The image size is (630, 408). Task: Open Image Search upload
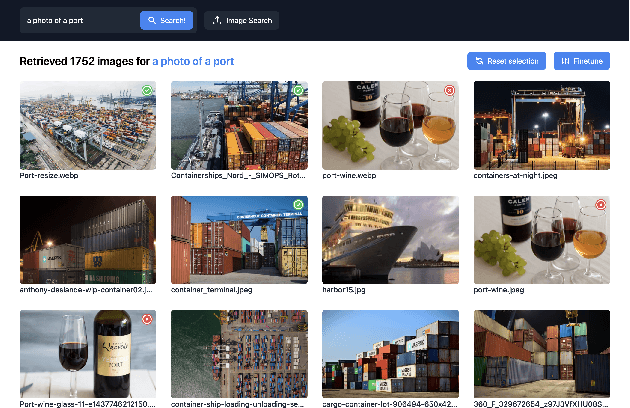[x=242, y=20]
